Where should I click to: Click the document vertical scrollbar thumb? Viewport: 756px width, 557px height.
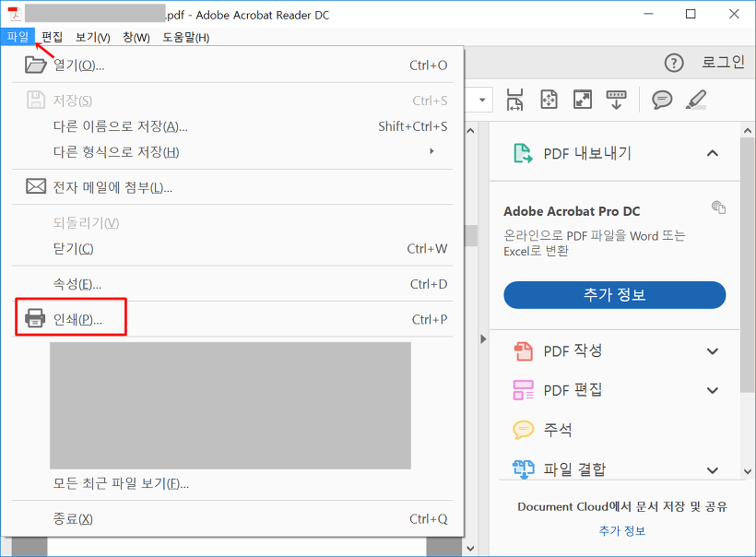pyautogui.click(x=470, y=235)
